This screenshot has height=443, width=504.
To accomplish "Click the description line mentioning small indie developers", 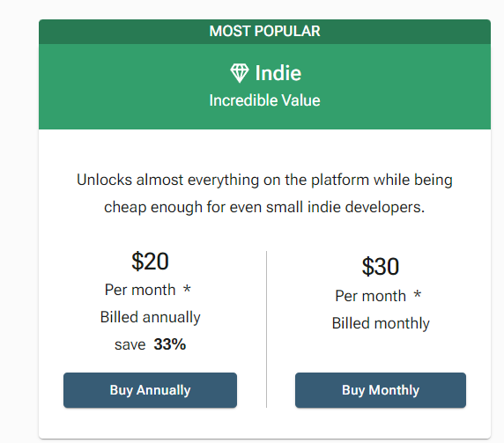I will (264, 207).
